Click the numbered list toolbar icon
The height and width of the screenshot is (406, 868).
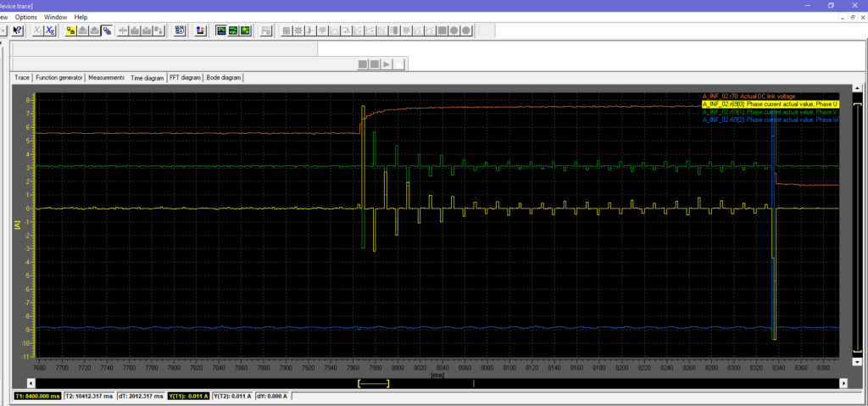click(180, 31)
